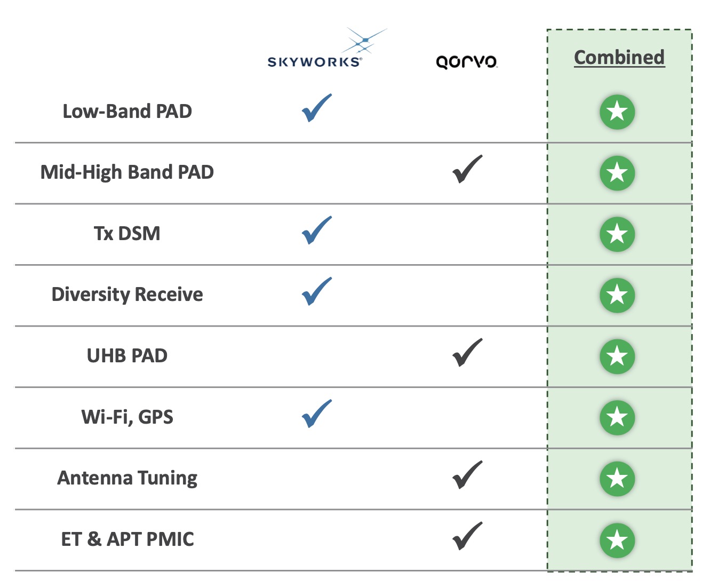The image size is (718, 588).
Task: Click the green star for Diversity Receive
Action: pyautogui.click(x=617, y=295)
